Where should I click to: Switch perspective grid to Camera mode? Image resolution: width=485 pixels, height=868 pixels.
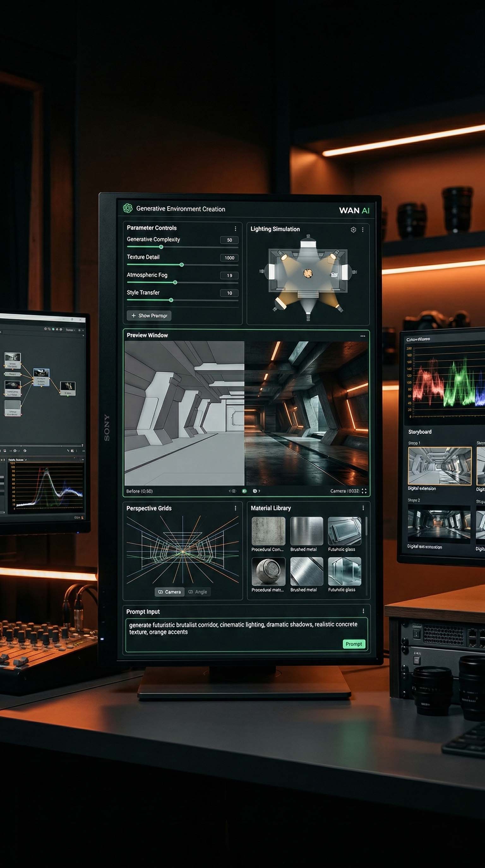170,592
